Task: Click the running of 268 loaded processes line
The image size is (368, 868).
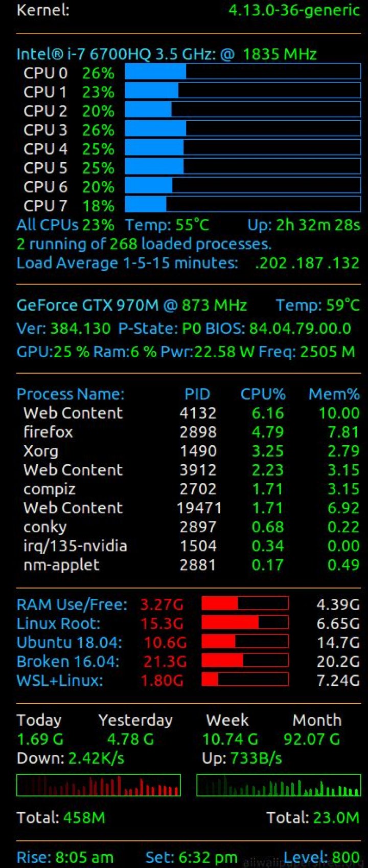Action: [144, 244]
